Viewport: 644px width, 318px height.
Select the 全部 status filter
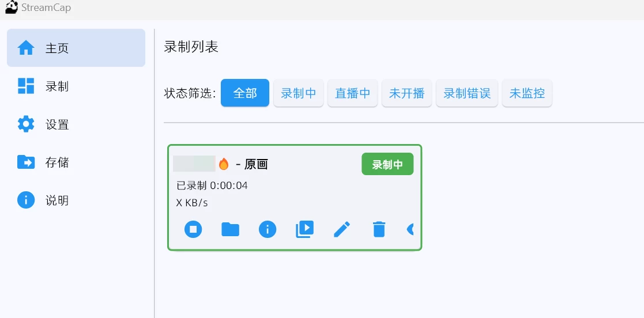pos(245,93)
